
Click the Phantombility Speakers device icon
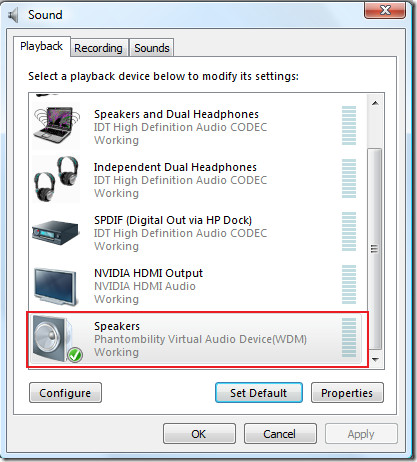[53, 339]
